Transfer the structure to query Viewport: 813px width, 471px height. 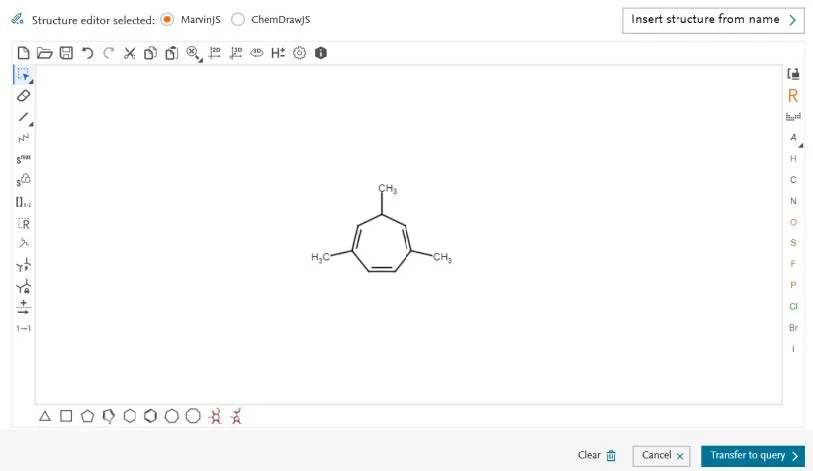click(753, 456)
